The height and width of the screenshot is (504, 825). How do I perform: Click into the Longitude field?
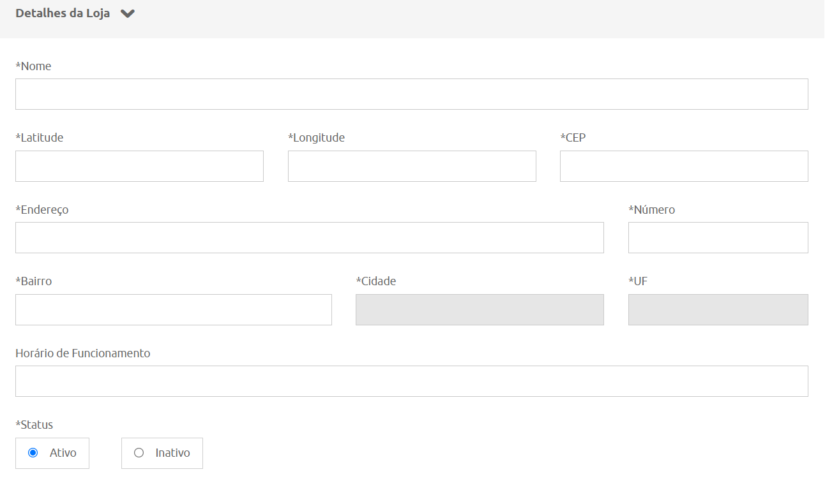pos(412,167)
